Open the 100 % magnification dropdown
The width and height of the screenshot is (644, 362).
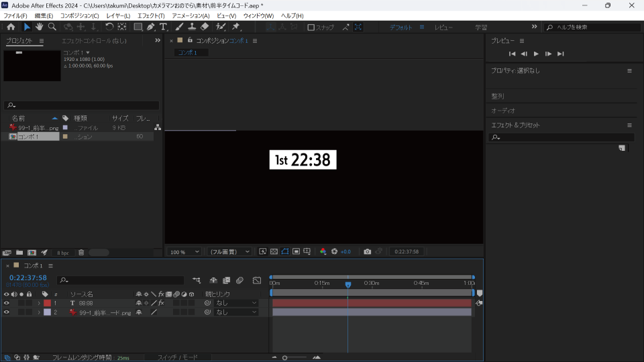click(184, 252)
